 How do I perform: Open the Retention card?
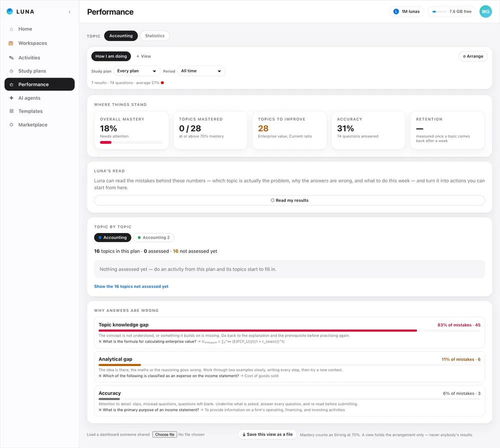click(447, 130)
